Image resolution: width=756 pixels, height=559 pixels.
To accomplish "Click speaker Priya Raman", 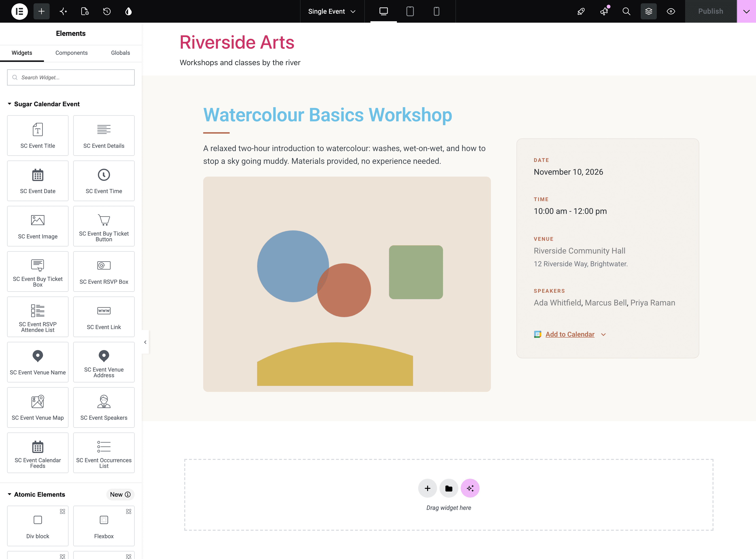I will click(653, 303).
